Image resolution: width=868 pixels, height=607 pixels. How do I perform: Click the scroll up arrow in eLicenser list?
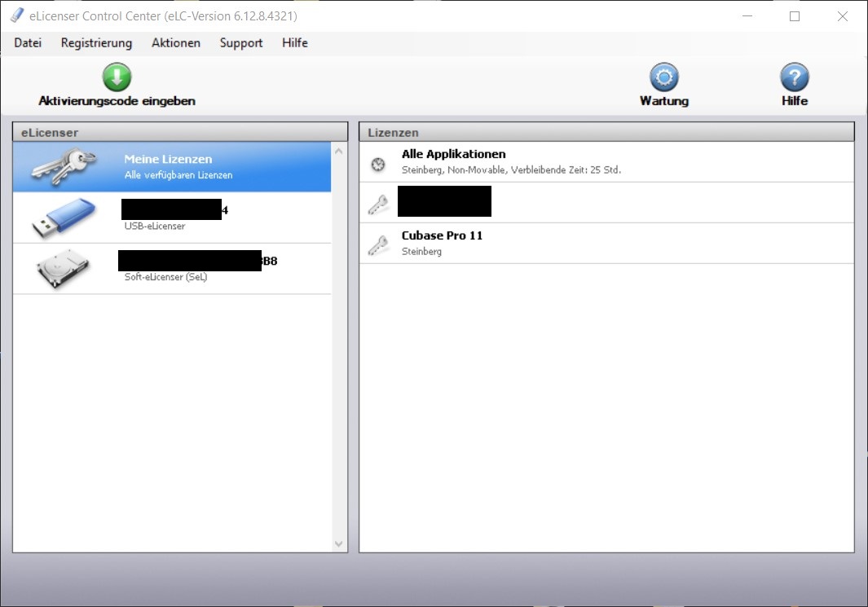coord(339,151)
